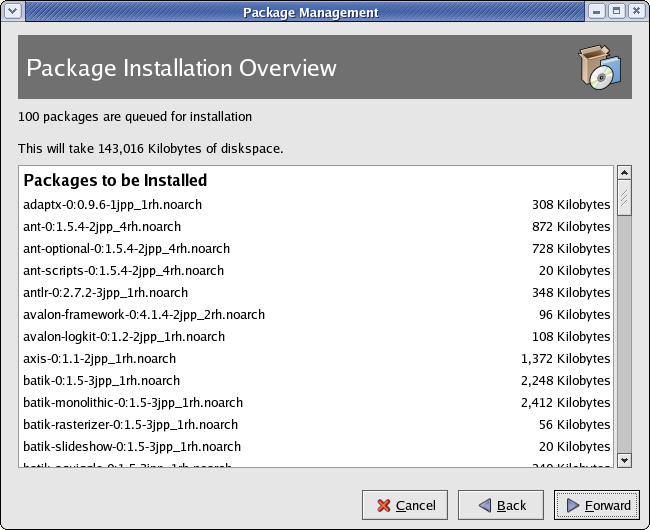650x530 pixels.
Task: Open the window menu in the title bar
Action: tap(13, 12)
